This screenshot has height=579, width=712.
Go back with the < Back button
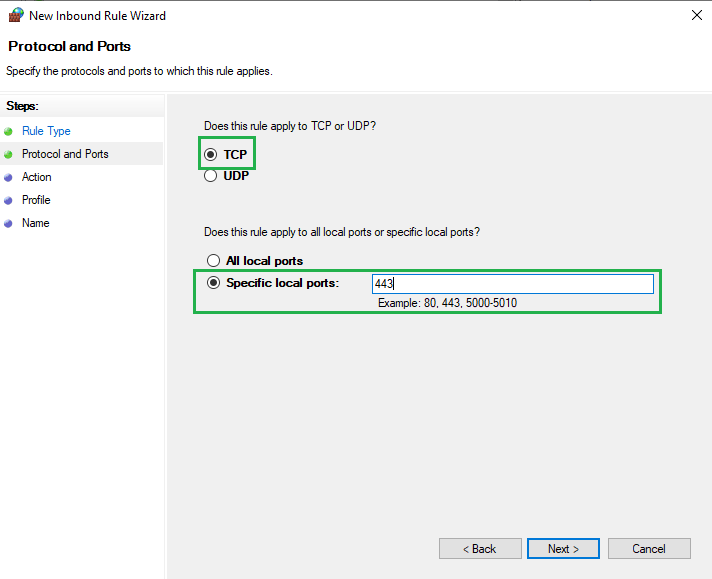(480, 549)
